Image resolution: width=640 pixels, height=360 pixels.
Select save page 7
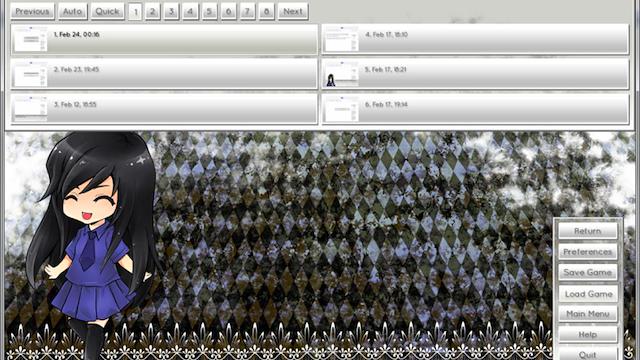coord(247,11)
